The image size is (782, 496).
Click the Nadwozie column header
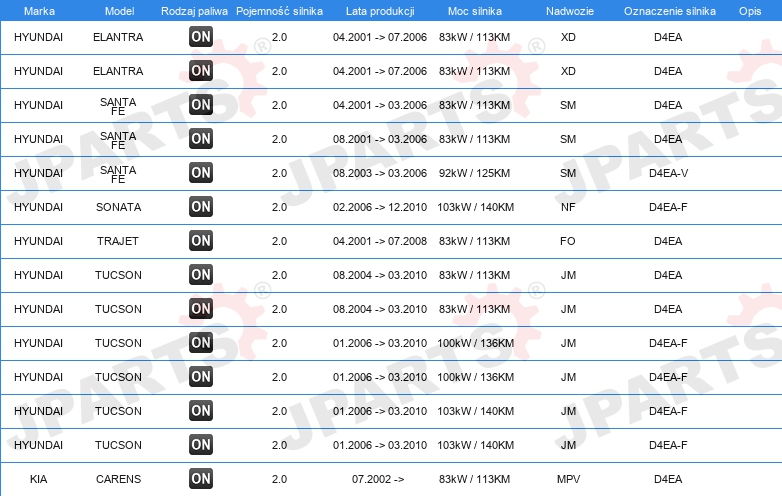click(570, 11)
